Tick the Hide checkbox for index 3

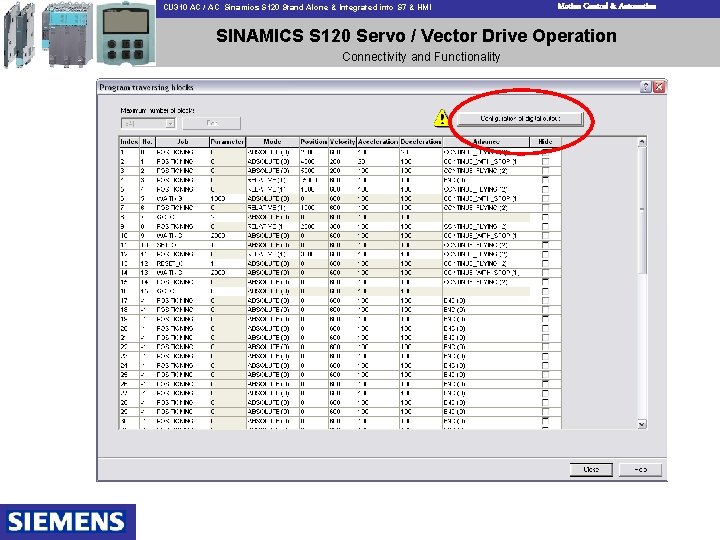545,171
